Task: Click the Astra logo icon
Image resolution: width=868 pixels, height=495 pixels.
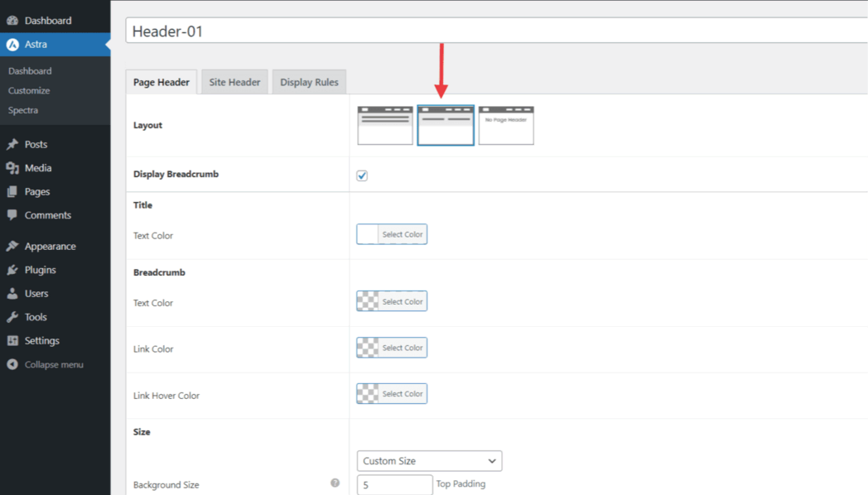Action: pos(12,44)
